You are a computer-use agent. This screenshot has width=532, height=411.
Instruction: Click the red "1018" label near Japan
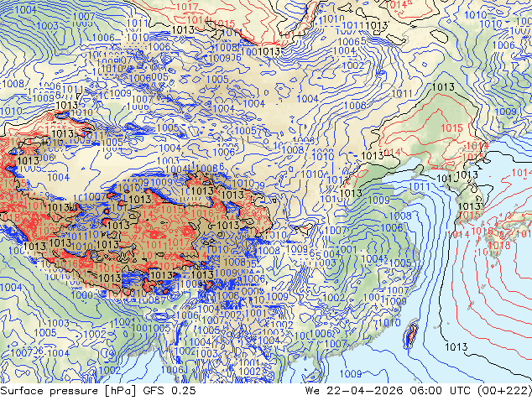point(498,245)
